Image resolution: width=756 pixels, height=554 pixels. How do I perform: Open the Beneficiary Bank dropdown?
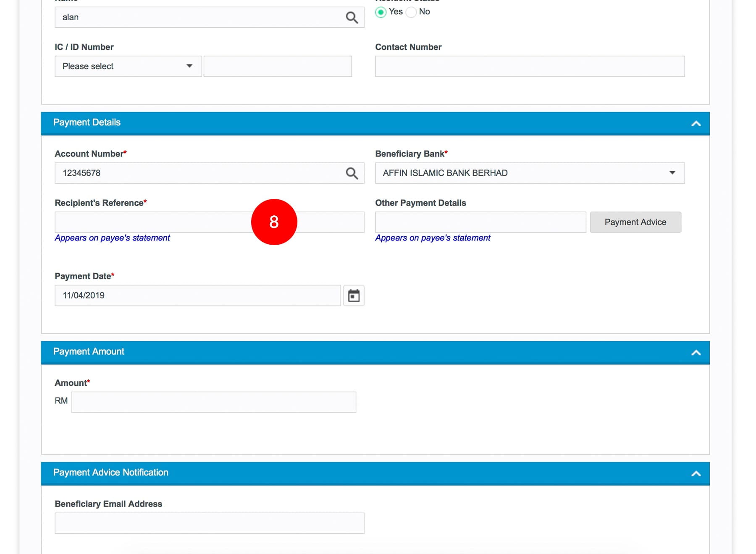[529, 173]
